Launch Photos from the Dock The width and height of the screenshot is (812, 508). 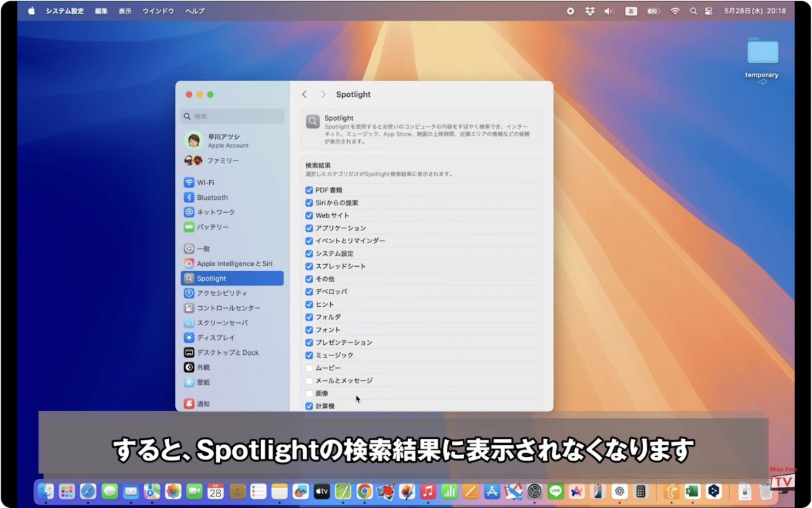tap(173, 491)
